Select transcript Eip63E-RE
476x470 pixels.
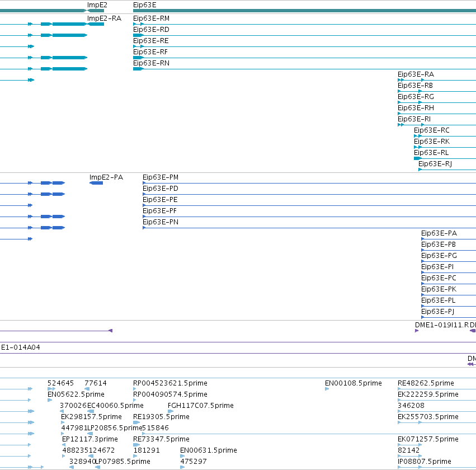[151, 41]
